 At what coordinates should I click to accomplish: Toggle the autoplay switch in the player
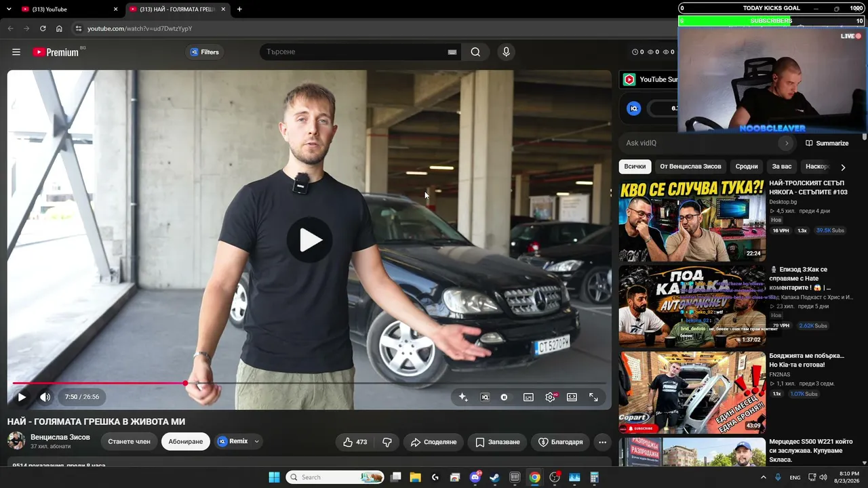(504, 397)
